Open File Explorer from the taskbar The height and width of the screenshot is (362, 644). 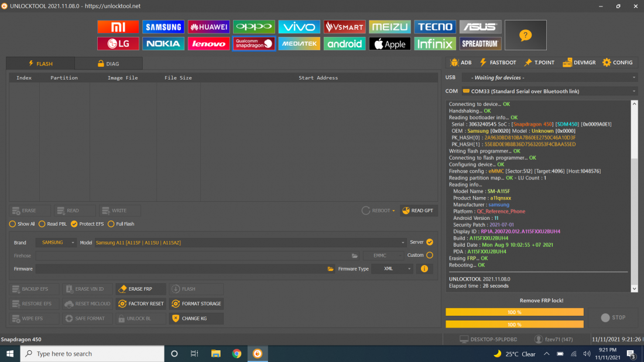(215, 354)
